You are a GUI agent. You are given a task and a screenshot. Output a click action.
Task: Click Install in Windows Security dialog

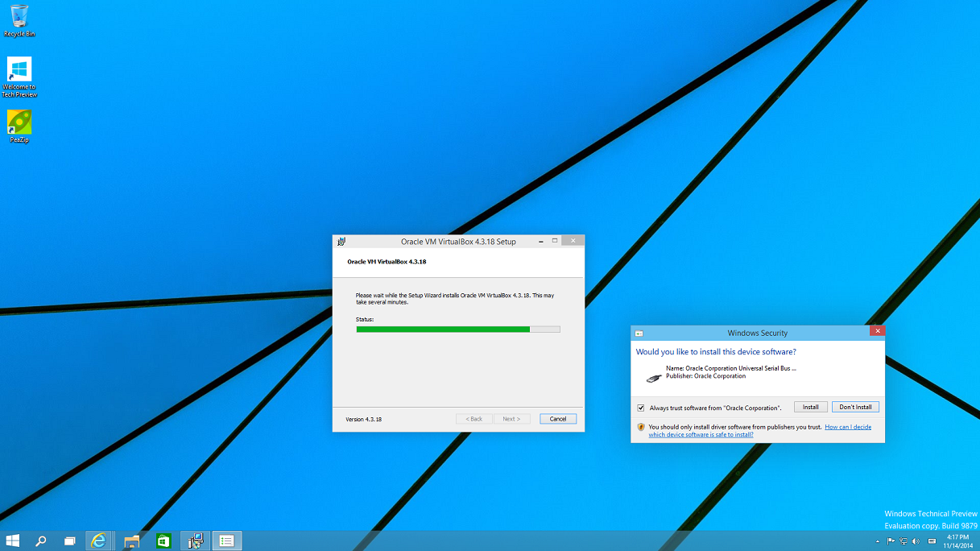click(810, 407)
